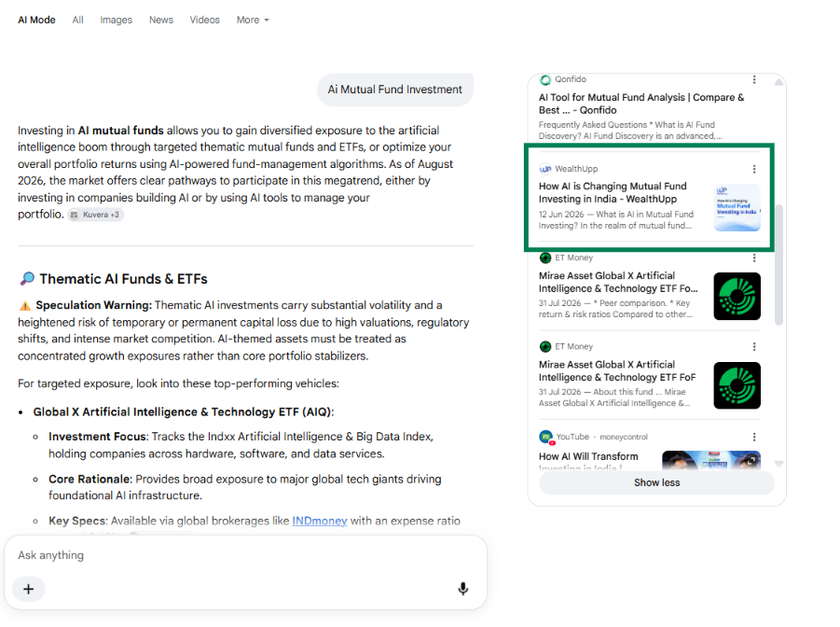Open three-dot menu for second ET Money result
The width and height of the screenshot is (840, 627).
click(754, 346)
